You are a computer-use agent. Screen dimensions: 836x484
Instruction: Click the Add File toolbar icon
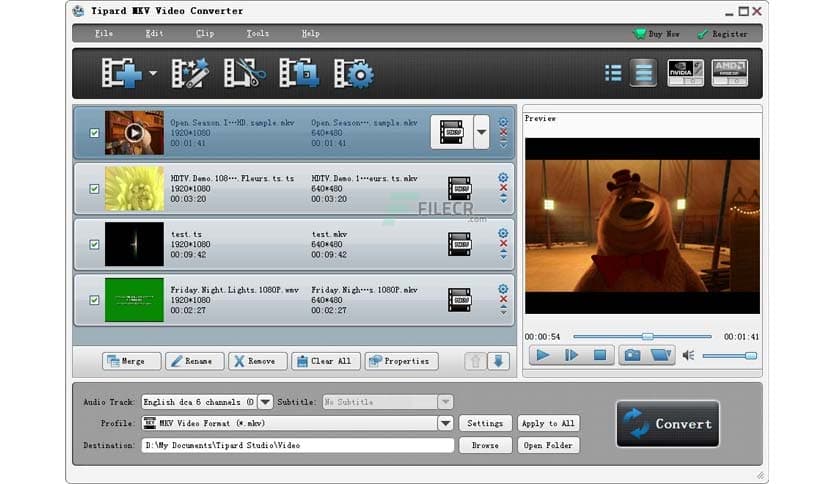(122, 73)
